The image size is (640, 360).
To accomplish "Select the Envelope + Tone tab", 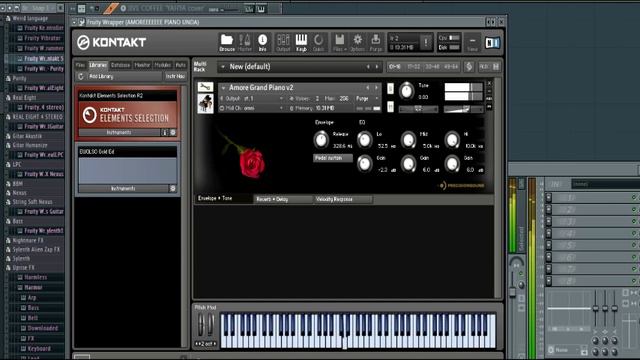I will 224,198.
